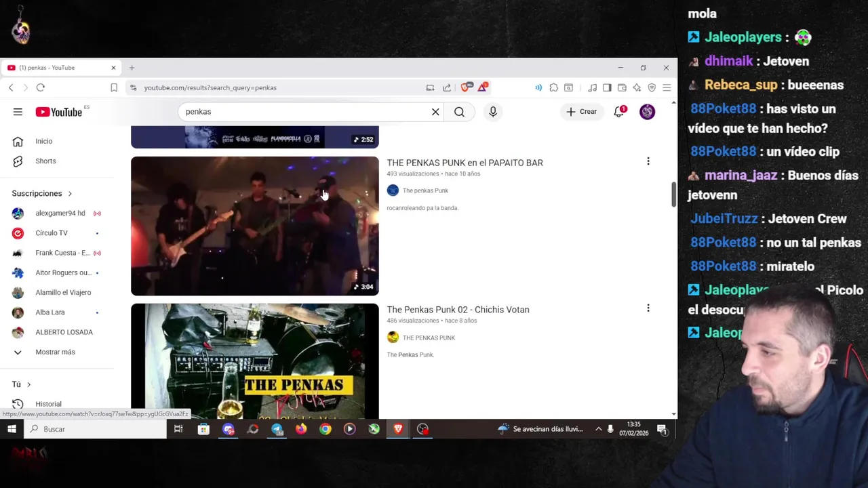Open Frank Cuesta subscription channel
This screenshot has height=488, width=868.
coord(61,253)
